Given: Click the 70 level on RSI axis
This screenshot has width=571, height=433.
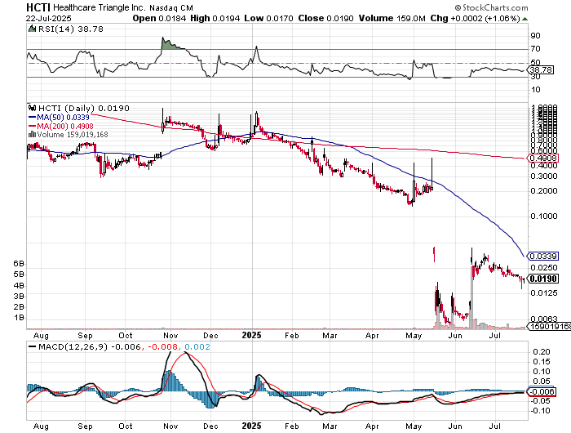Looking at the screenshot, I should tap(535, 49).
